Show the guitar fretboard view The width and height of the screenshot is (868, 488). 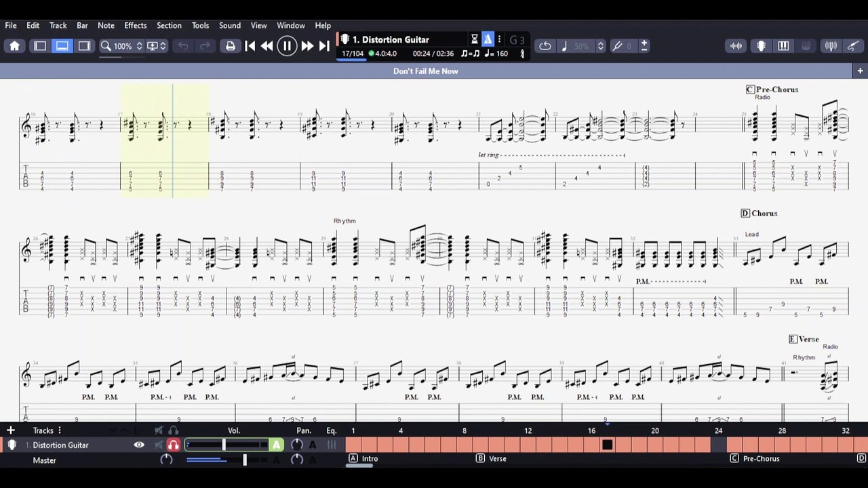click(761, 46)
